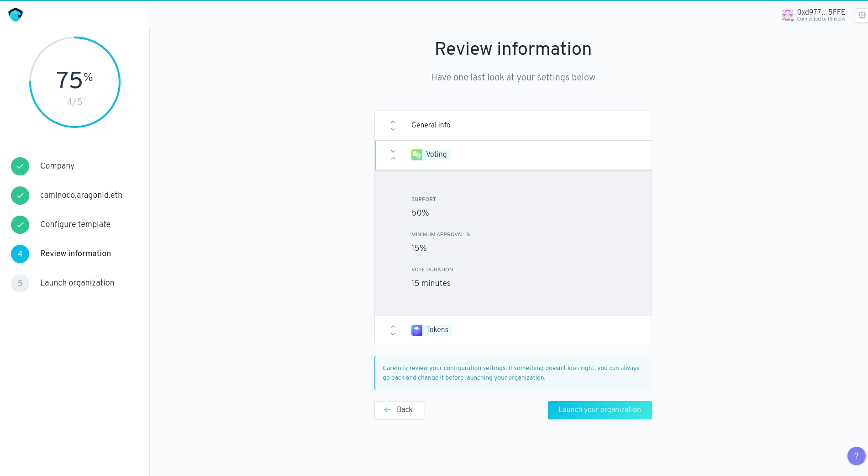Click the 0xd977...5FFE account address
The width and height of the screenshot is (868, 476).
821,12
